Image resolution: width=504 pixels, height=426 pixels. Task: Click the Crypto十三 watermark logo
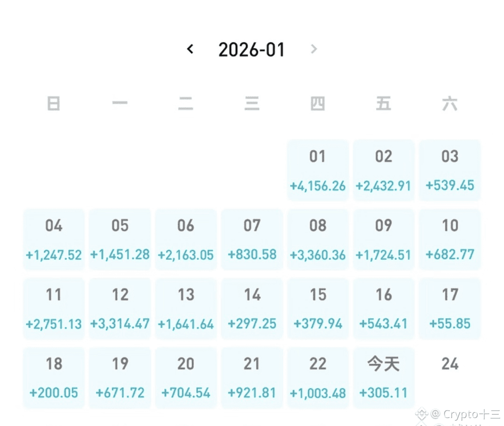click(422, 414)
